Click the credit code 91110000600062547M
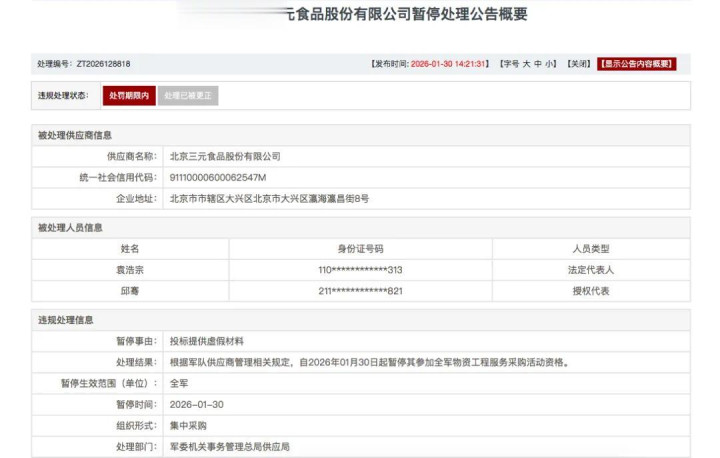This screenshot has width=720, height=458. [218, 177]
